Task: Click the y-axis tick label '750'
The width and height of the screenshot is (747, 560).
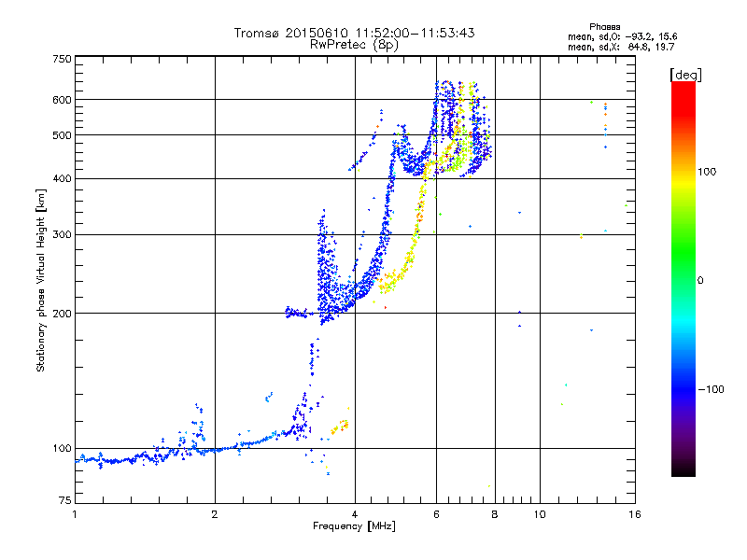Action: click(x=62, y=59)
